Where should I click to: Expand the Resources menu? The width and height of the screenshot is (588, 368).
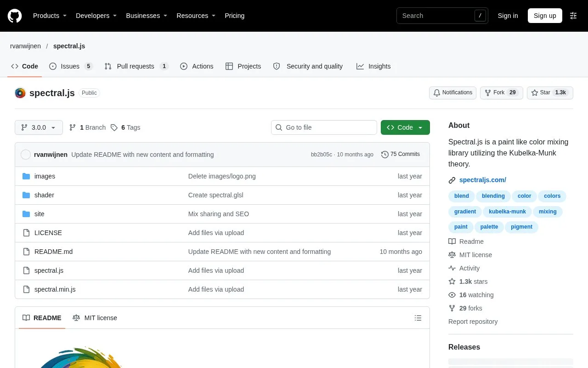(196, 16)
